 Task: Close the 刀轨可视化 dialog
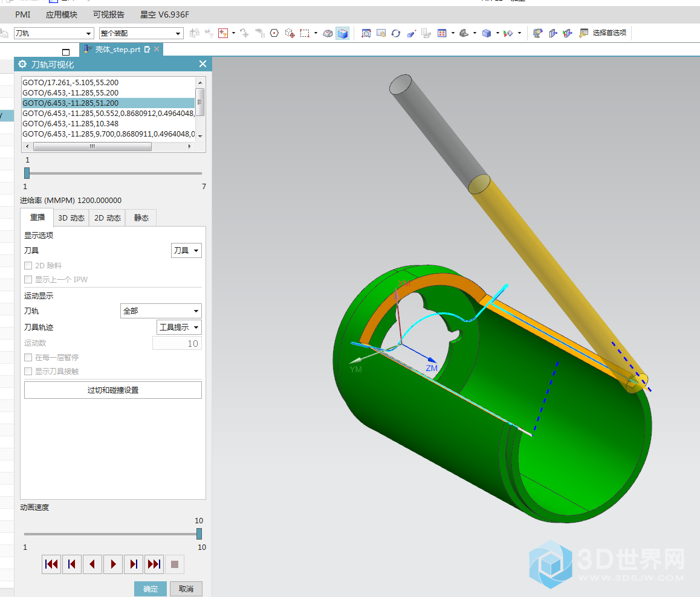point(203,64)
